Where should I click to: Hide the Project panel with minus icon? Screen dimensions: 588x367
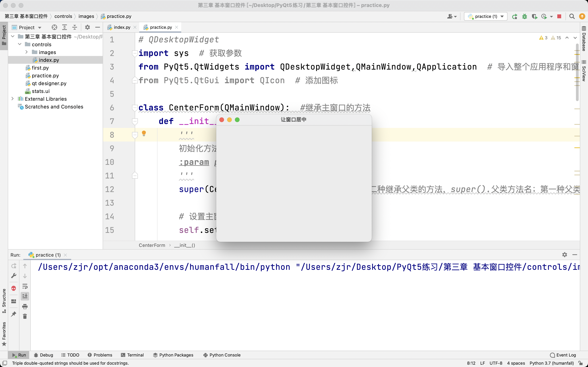pos(98,27)
